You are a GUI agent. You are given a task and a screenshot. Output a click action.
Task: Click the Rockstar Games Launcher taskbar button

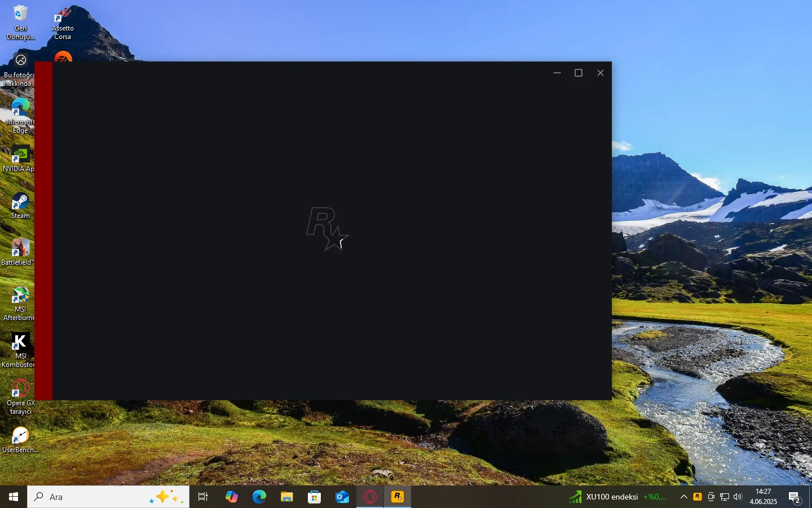pyautogui.click(x=398, y=497)
